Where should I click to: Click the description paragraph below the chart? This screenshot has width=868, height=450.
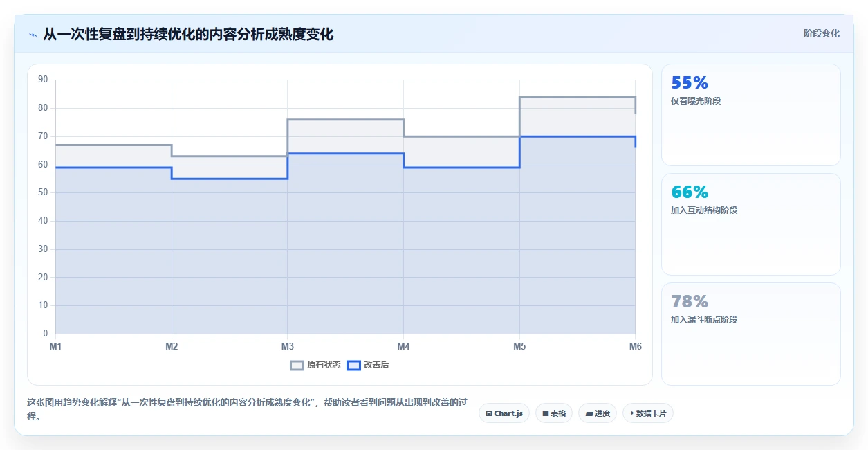coord(247,409)
